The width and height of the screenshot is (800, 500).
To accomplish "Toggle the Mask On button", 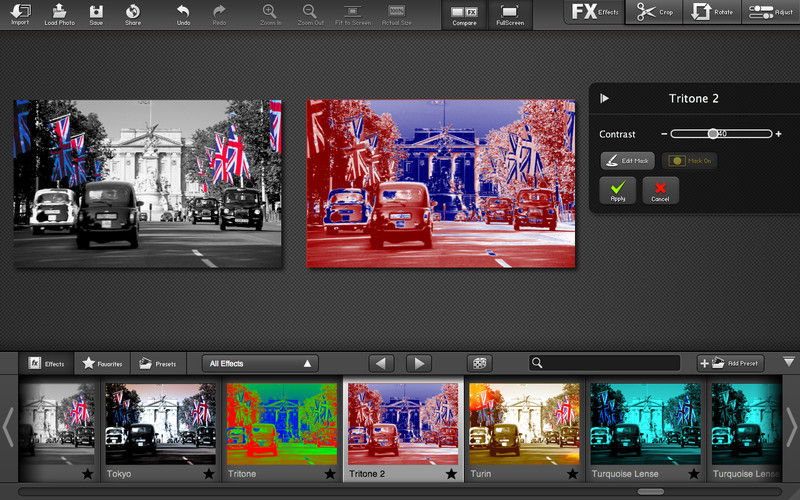I will coord(689,161).
